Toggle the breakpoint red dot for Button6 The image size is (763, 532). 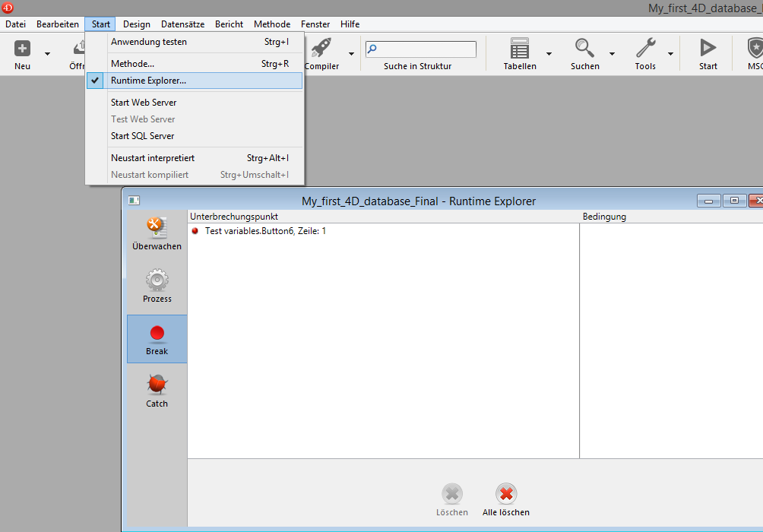195,231
